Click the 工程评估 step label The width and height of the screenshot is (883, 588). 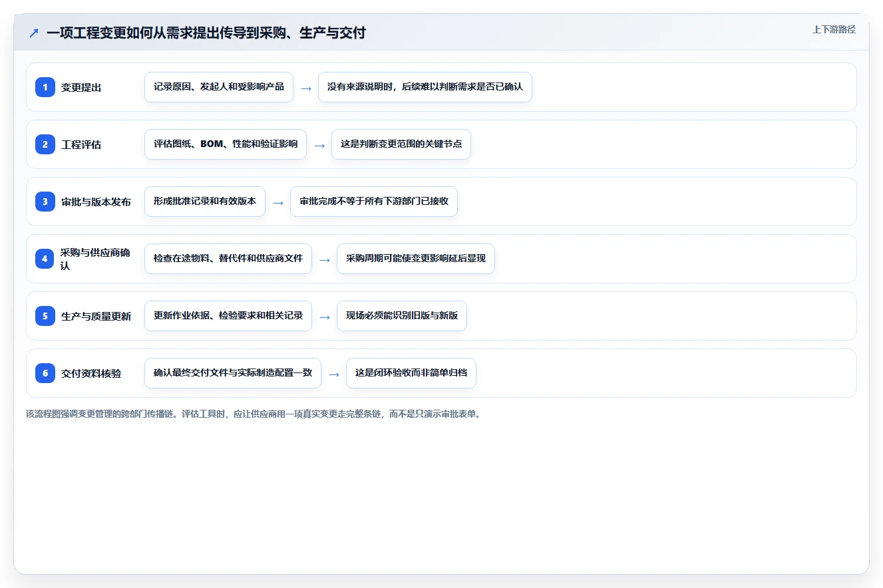pyautogui.click(x=81, y=144)
